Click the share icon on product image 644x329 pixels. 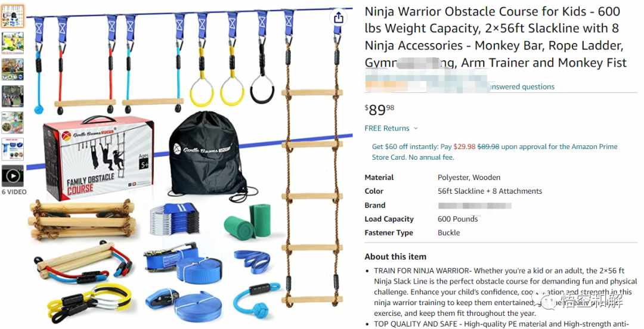pyautogui.click(x=339, y=17)
